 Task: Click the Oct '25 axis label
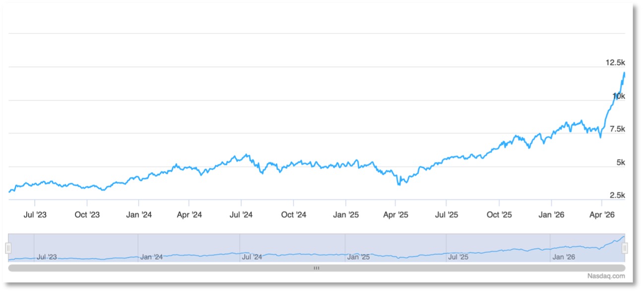pos(499,215)
